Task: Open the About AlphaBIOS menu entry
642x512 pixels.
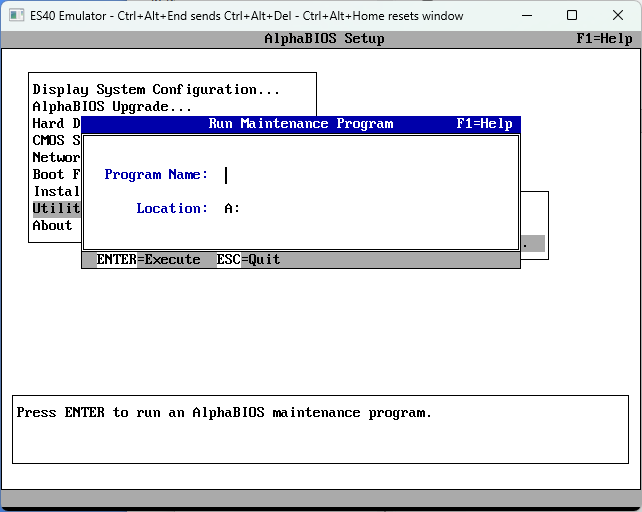Action: [x=52, y=225]
